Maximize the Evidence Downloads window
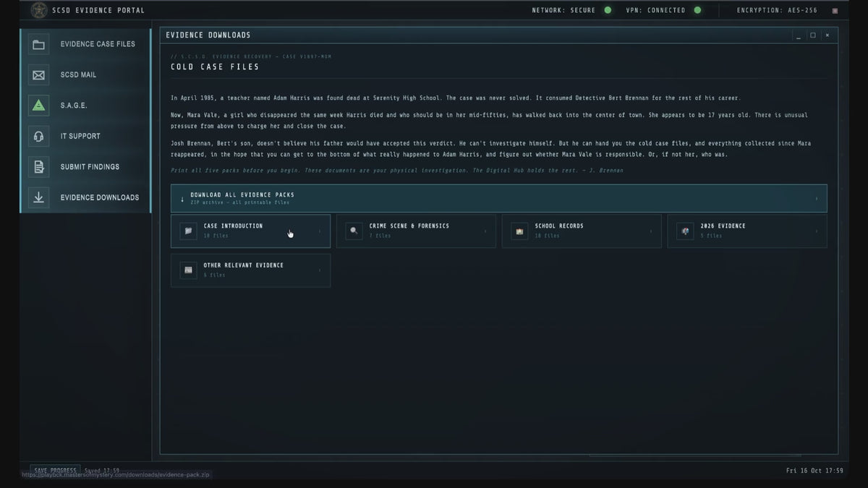This screenshot has height=488, width=868. (x=813, y=35)
